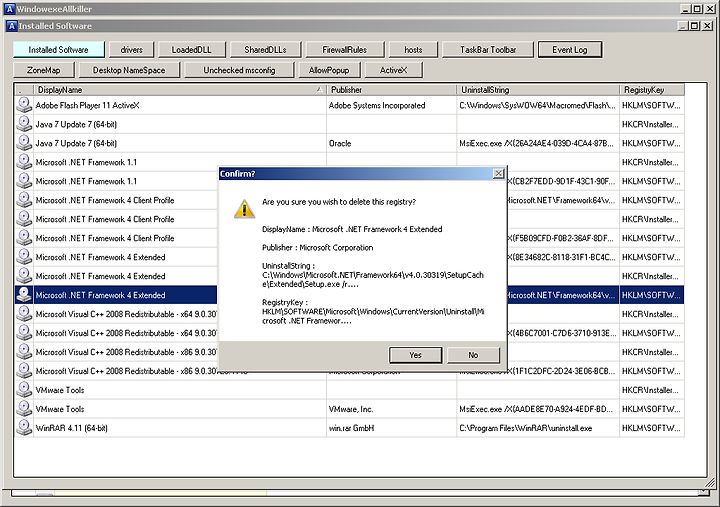The height and width of the screenshot is (507, 720).
Task: Click the WindowexeAllkiller app icon in the title bar
Action: pyautogui.click(x=9, y=9)
